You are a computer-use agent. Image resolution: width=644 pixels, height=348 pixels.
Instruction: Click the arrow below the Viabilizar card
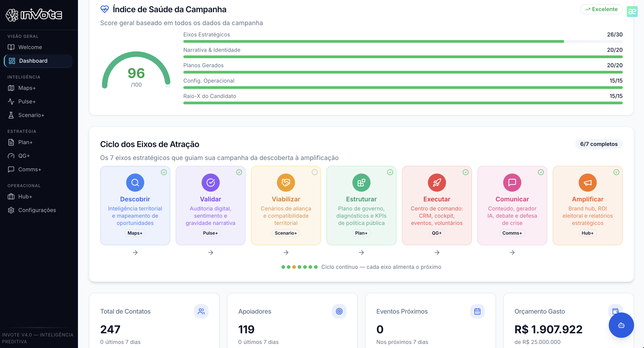(x=286, y=253)
